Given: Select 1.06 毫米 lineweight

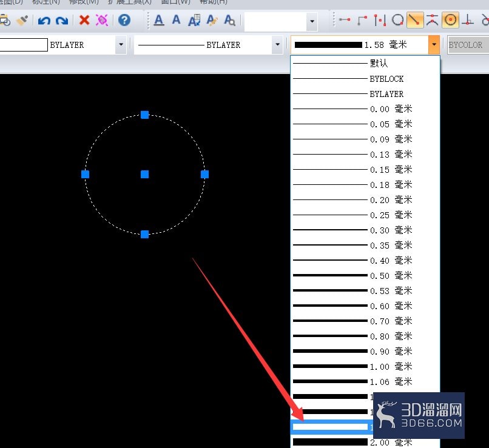Looking at the screenshot, I should tap(365, 381).
